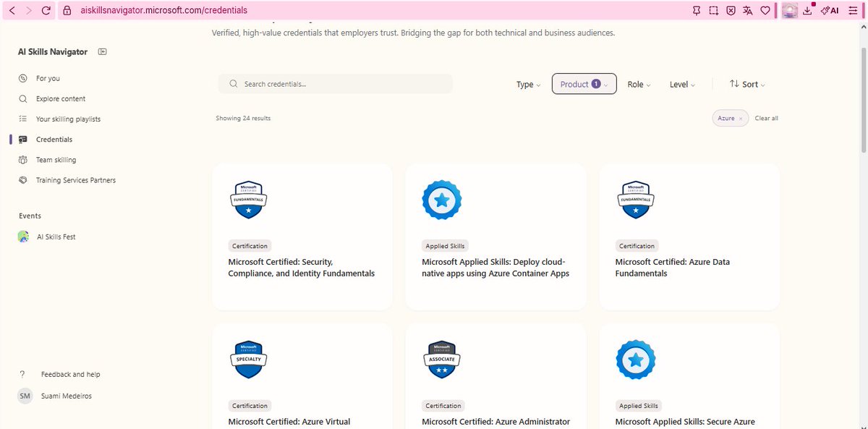Click star badge on Secure Azure card
The width and height of the screenshot is (868, 429).
[x=636, y=360]
